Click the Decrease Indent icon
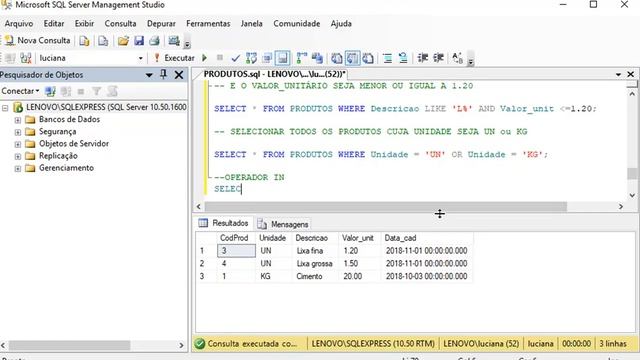This screenshot has height=360, width=640. (422, 58)
